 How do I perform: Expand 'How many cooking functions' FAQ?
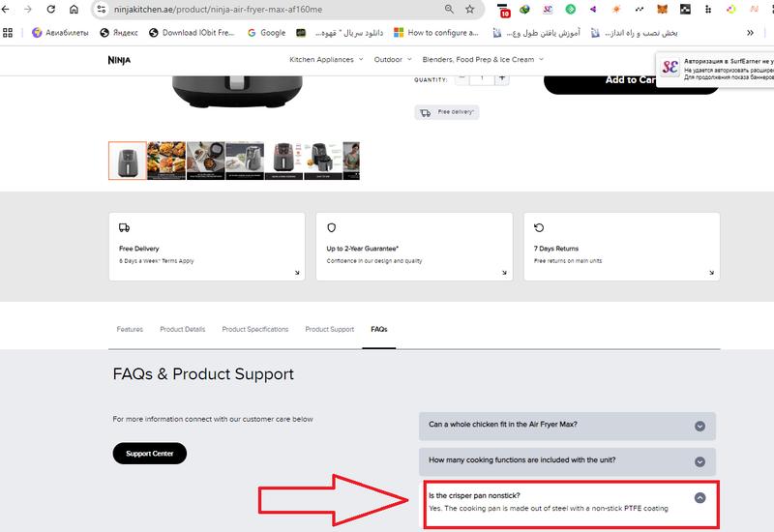pyautogui.click(x=700, y=460)
